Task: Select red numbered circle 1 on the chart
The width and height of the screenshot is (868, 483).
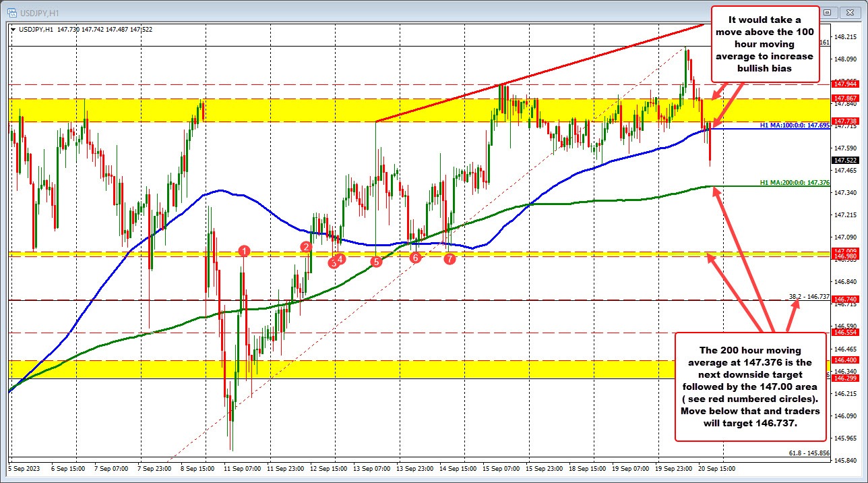Action: [244, 251]
